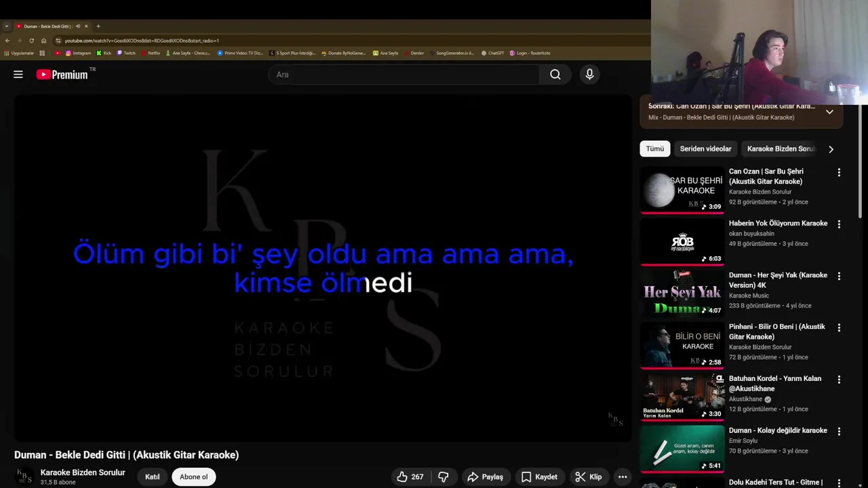Open Haberin Yok Ölüyorum Karaoke thumbnail
This screenshot has width=868, height=488.
(x=682, y=242)
